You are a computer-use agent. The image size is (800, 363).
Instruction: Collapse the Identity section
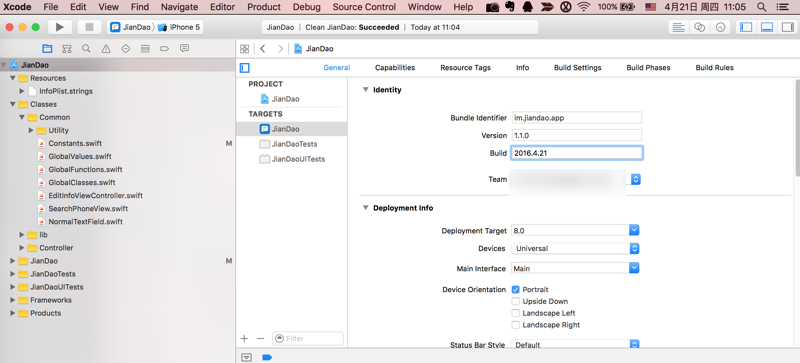click(x=365, y=90)
